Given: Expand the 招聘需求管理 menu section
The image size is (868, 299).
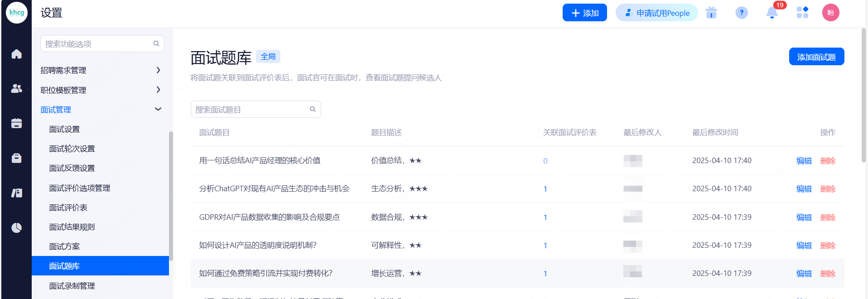Looking at the screenshot, I should (101, 70).
